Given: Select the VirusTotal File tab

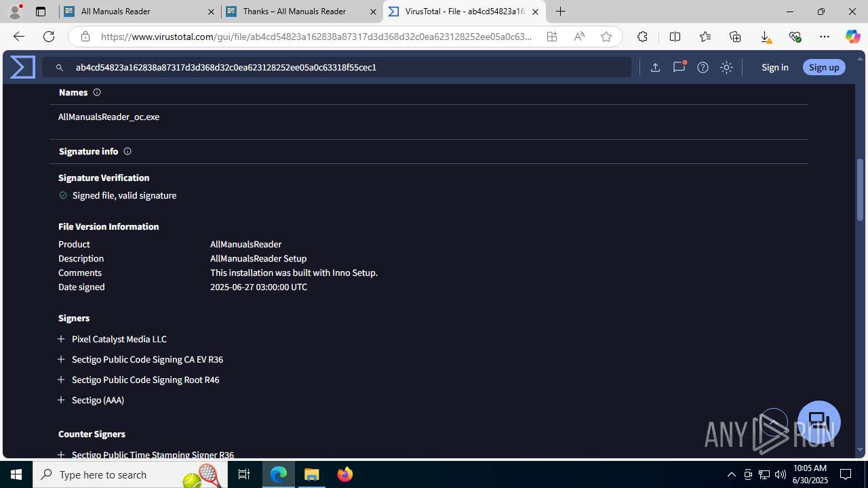Looking at the screenshot, I should (465, 12).
